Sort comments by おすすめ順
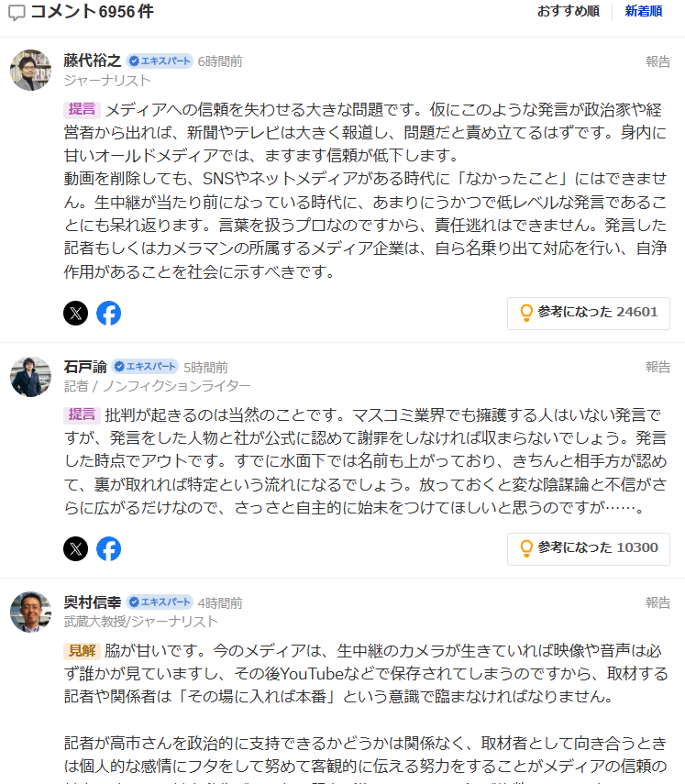Screen dimensions: 685x784 569,12
